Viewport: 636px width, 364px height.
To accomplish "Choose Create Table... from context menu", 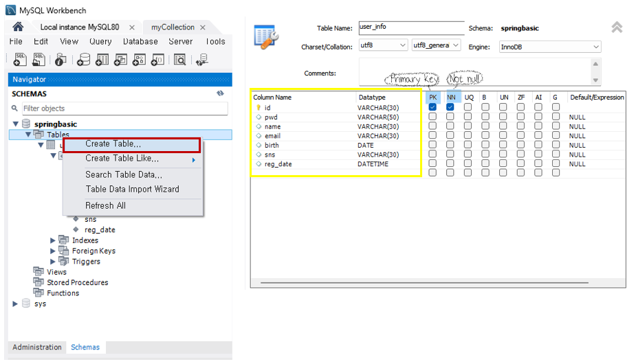I will [x=132, y=145].
